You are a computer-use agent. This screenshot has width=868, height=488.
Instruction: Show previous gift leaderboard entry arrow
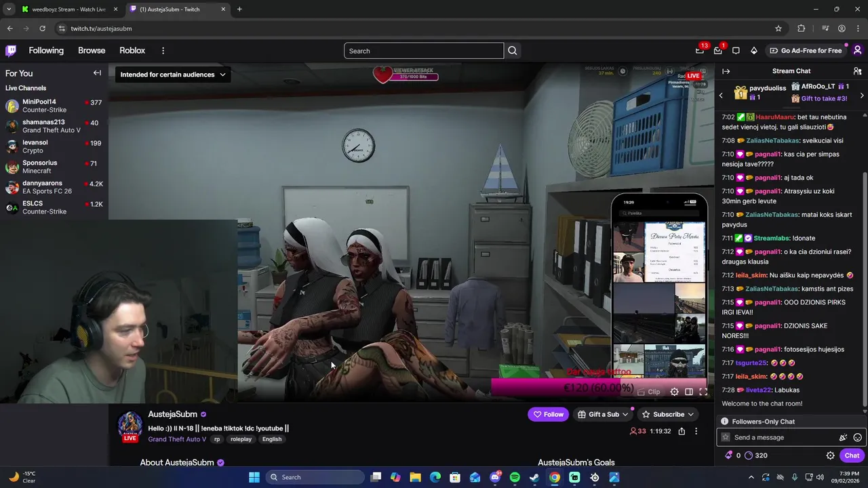coord(721,96)
